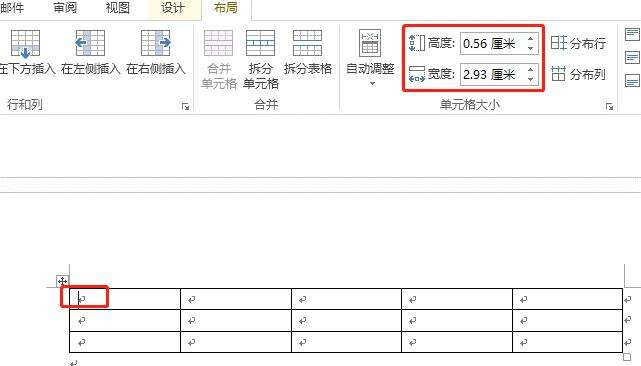This screenshot has width=641, height=366.
Task: Switch to the View (视图) tab
Action: point(118,8)
